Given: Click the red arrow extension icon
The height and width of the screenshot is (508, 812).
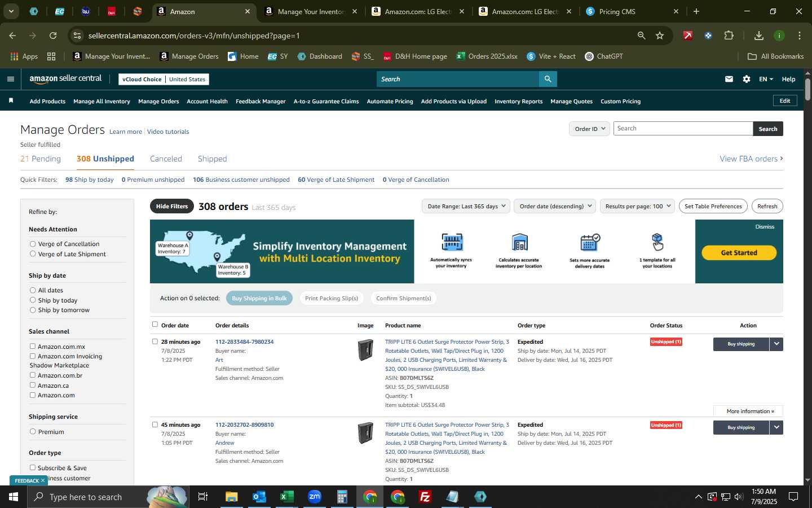Looking at the screenshot, I should pos(688,36).
